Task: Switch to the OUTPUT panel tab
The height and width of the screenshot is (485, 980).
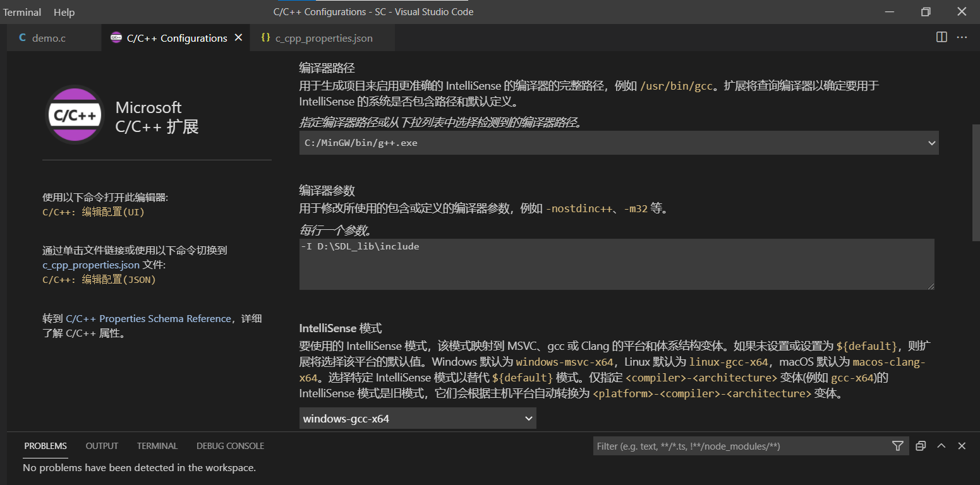Action: [102, 446]
